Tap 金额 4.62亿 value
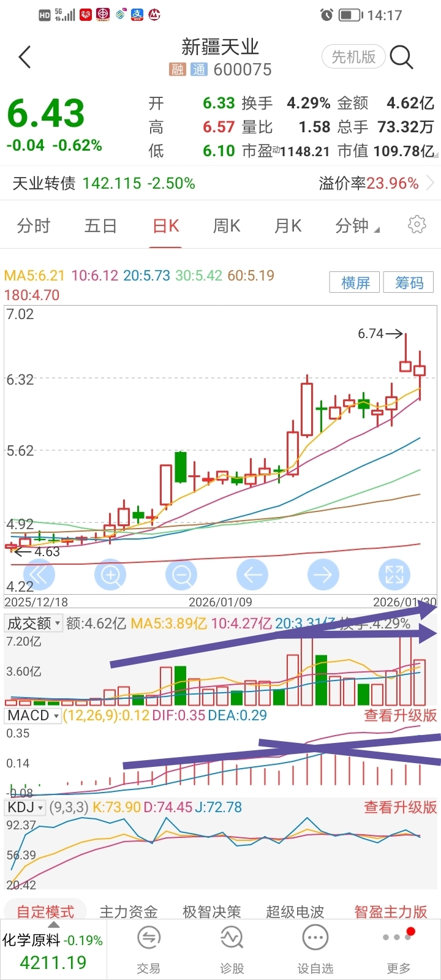 click(x=386, y=103)
